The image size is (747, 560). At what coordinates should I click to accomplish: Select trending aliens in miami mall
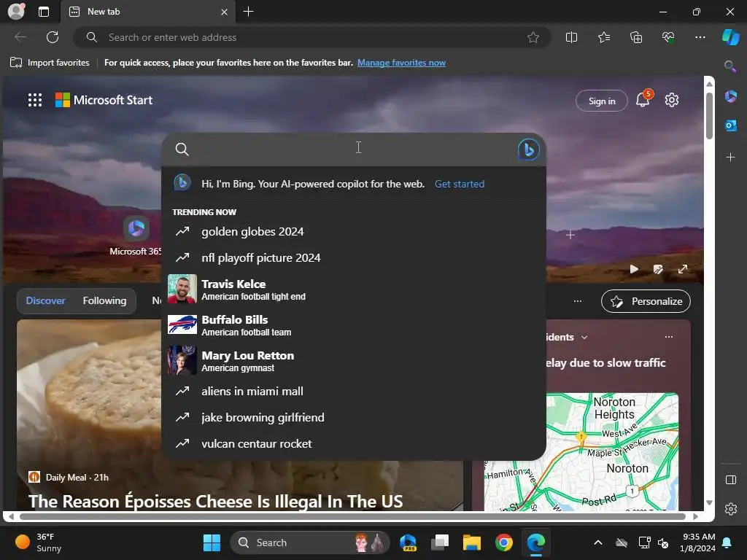pyautogui.click(x=354, y=392)
